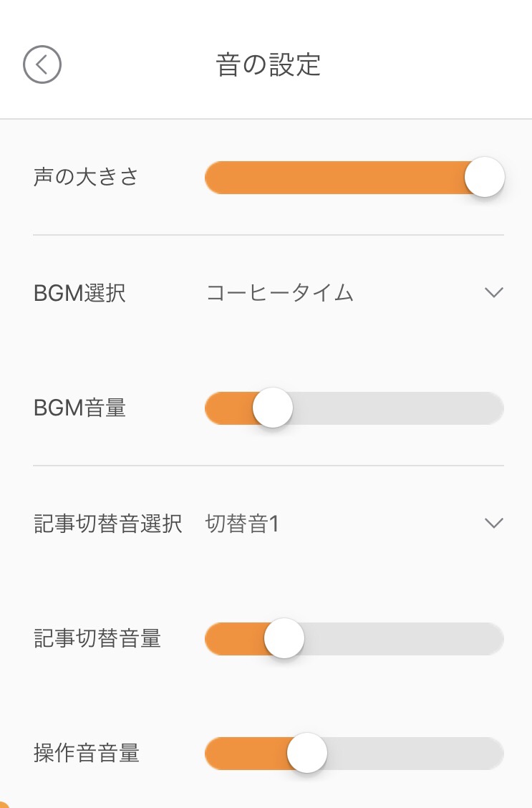Image resolution: width=532 pixels, height=808 pixels.
Task: Select the 切替音1 value text
Action: 242,524
